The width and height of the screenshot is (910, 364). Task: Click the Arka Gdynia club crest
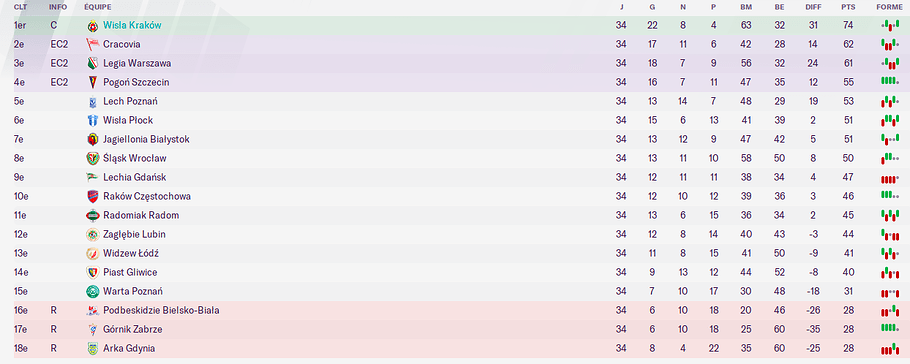(x=92, y=348)
